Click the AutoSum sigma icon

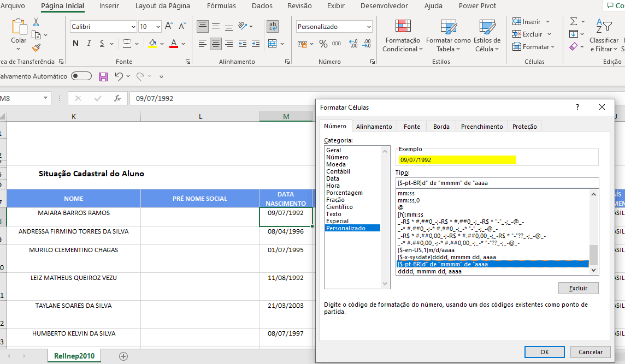[574, 22]
